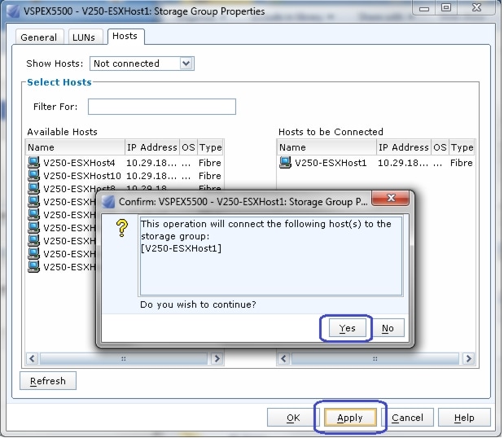Select the Hosts tab
Screen dimensions: 504x438
[x=125, y=37]
